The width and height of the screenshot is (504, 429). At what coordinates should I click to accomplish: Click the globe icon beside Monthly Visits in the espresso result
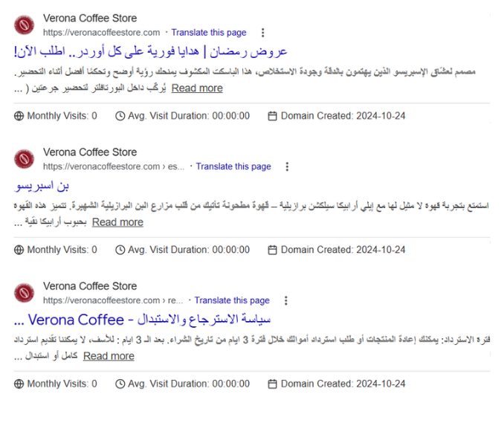[x=19, y=250]
